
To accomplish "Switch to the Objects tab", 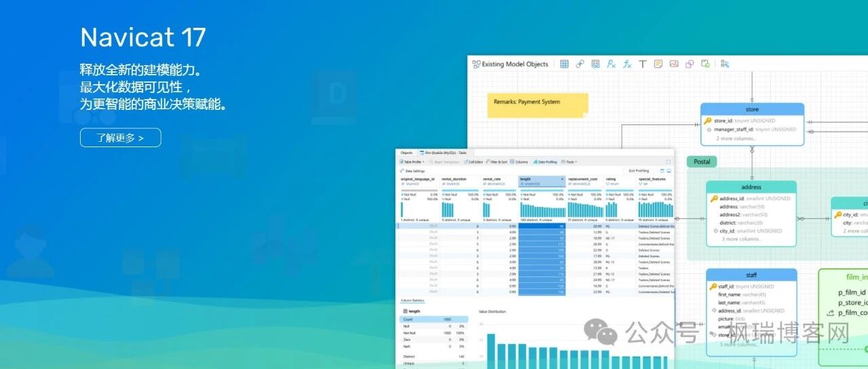I will click(406, 153).
